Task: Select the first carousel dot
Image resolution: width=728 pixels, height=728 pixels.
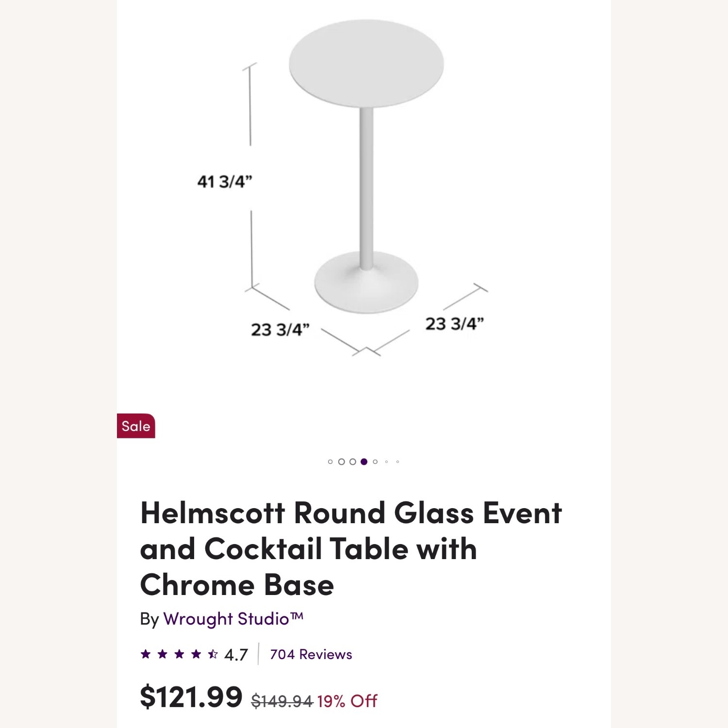Action: tap(330, 462)
